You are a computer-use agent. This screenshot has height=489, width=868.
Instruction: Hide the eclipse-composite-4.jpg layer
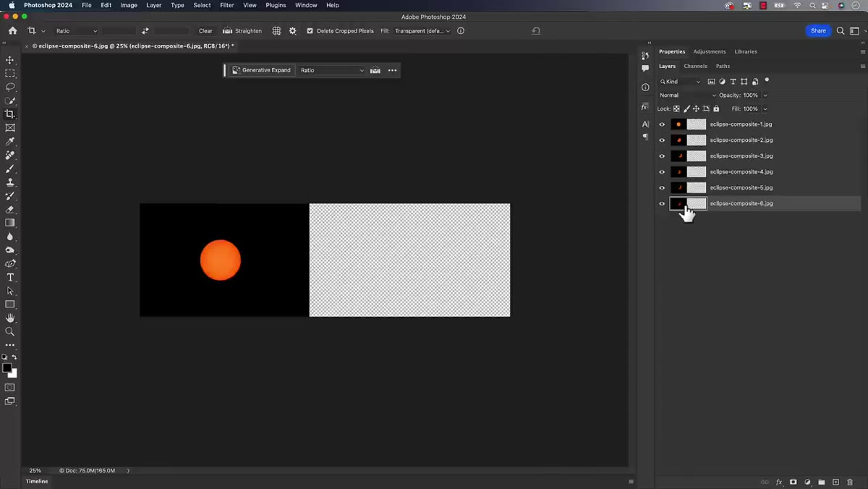click(662, 172)
